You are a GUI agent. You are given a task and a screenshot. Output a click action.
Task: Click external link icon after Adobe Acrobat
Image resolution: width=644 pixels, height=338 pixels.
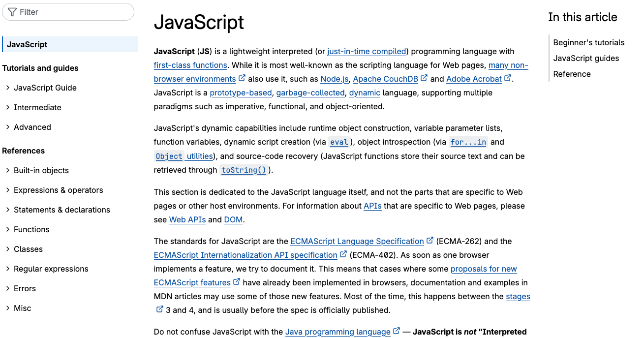pos(508,78)
